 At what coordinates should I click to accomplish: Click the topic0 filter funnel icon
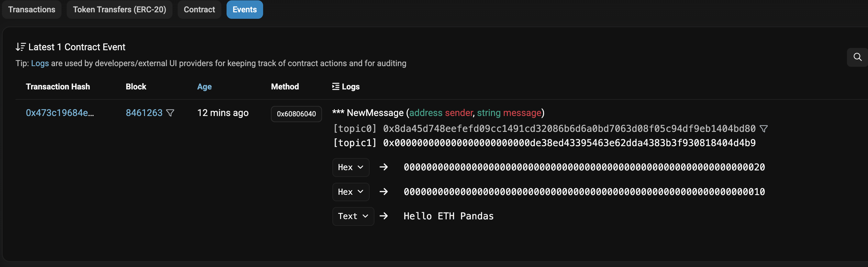pyautogui.click(x=764, y=129)
